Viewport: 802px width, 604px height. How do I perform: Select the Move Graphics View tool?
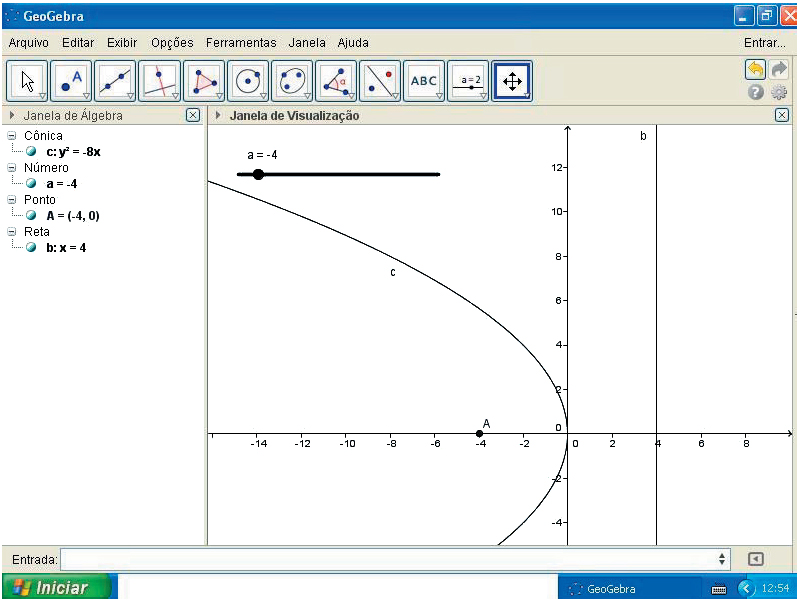[x=512, y=81]
